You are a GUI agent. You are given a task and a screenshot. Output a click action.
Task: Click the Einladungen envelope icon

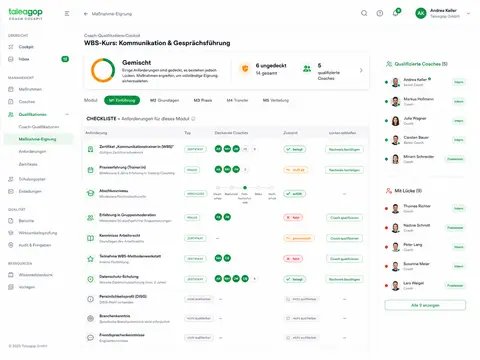(11, 191)
